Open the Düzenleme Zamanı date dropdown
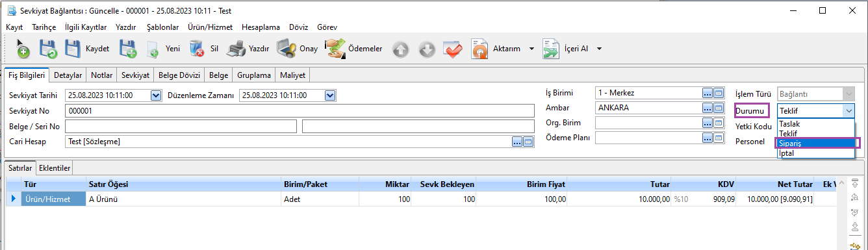868x250 pixels. [330, 95]
